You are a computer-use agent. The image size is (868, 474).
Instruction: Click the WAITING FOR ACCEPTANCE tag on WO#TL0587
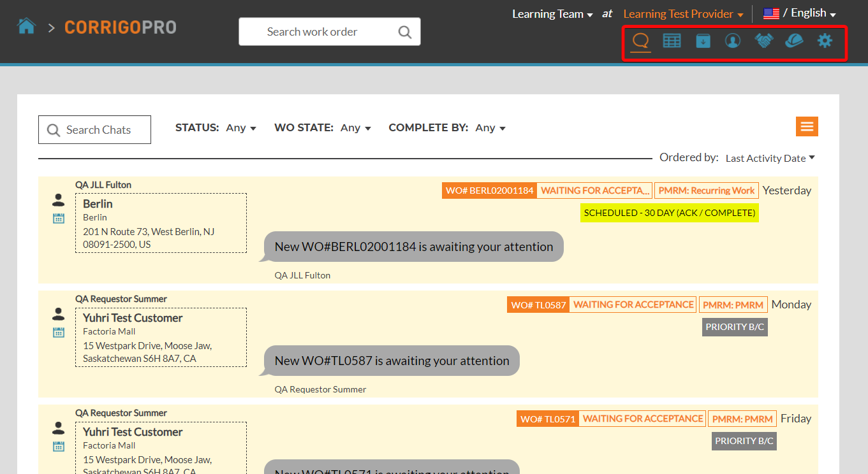[633, 304]
